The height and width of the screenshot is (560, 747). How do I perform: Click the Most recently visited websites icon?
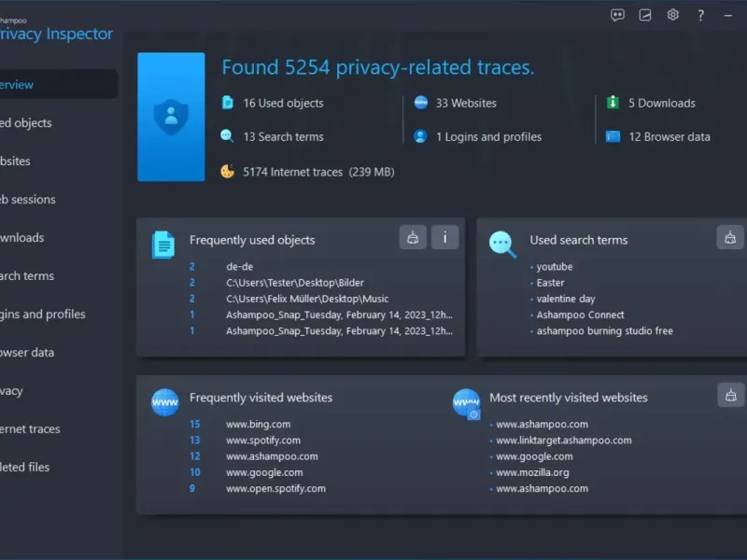pos(466,404)
